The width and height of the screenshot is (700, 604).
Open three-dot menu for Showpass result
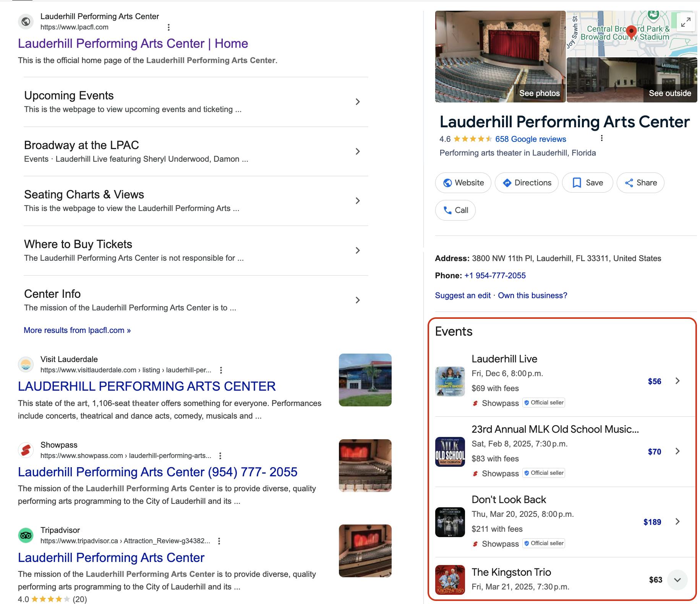point(220,456)
